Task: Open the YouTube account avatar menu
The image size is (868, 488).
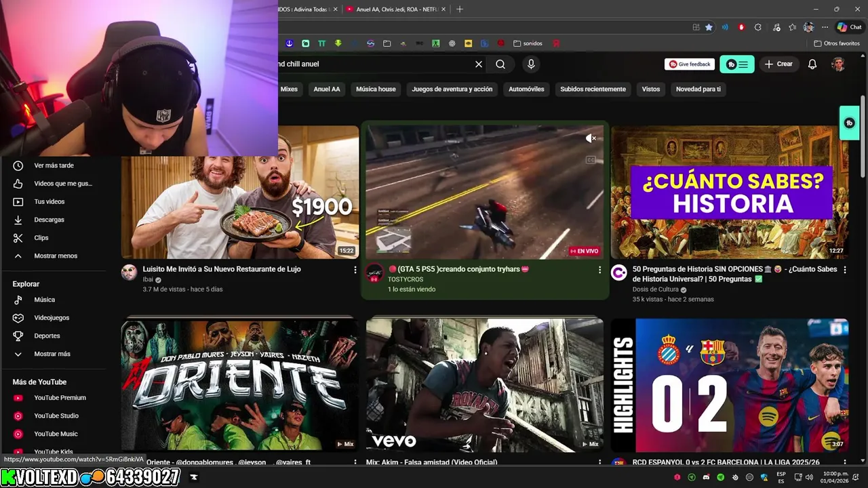Action: point(838,64)
